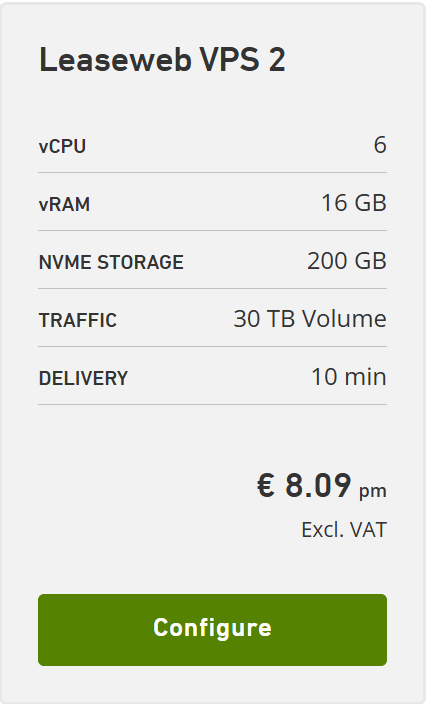Select the 10 min delivery value
The height and width of the screenshot is (704, 428).
pyautogui.click(x=349, y=377)
